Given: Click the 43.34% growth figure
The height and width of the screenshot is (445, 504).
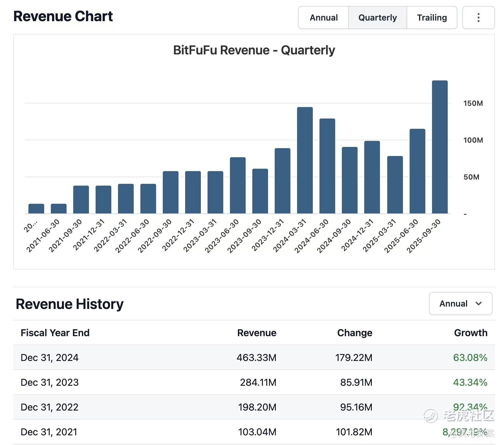Looking at the screenshot, I should [470, 382].
